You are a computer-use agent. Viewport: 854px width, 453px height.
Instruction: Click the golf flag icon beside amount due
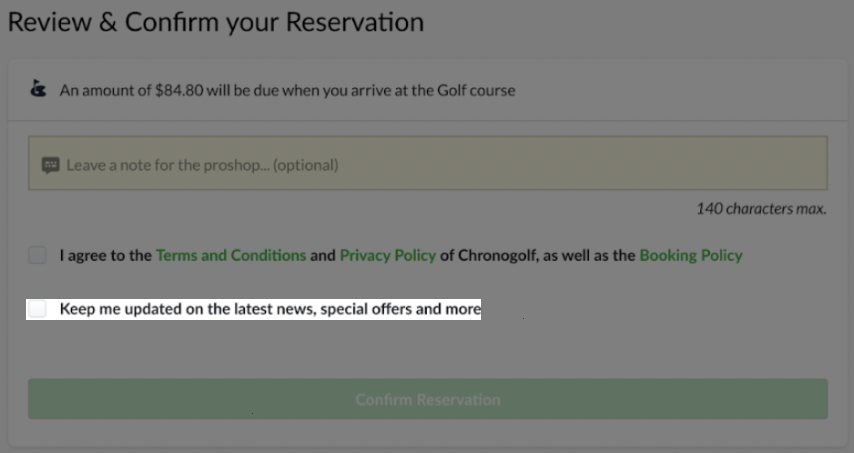[x=38, y=89]
